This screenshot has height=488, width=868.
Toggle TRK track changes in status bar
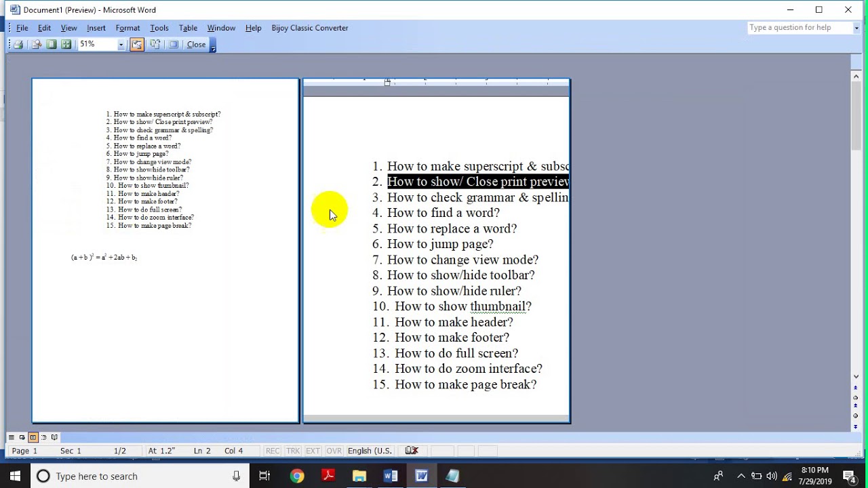(x=293, y=451)
